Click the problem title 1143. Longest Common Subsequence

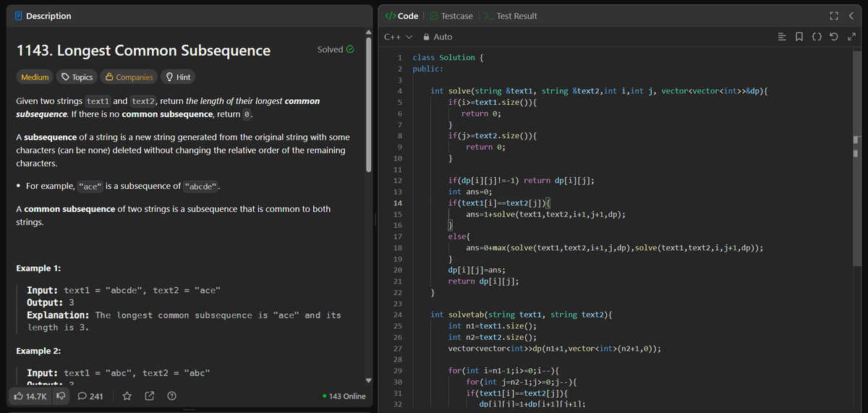click(143, 51)
